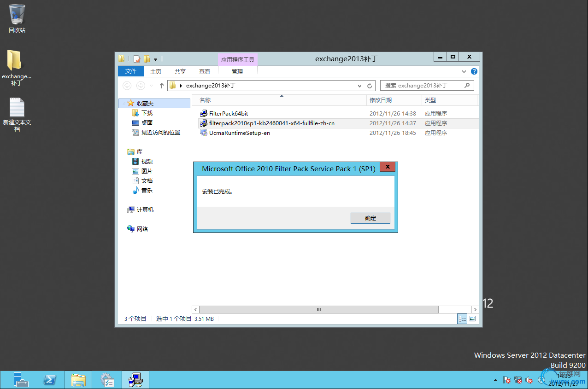
Task: Open the 文档 library
Action: point(147,180)
